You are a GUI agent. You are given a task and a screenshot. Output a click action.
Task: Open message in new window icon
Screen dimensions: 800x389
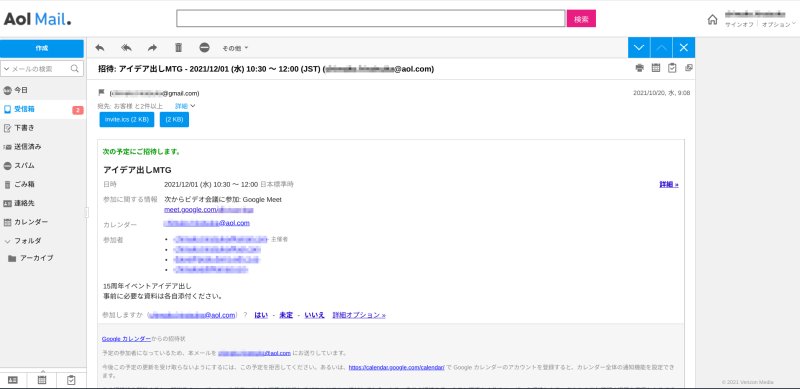tap(688, 67)
